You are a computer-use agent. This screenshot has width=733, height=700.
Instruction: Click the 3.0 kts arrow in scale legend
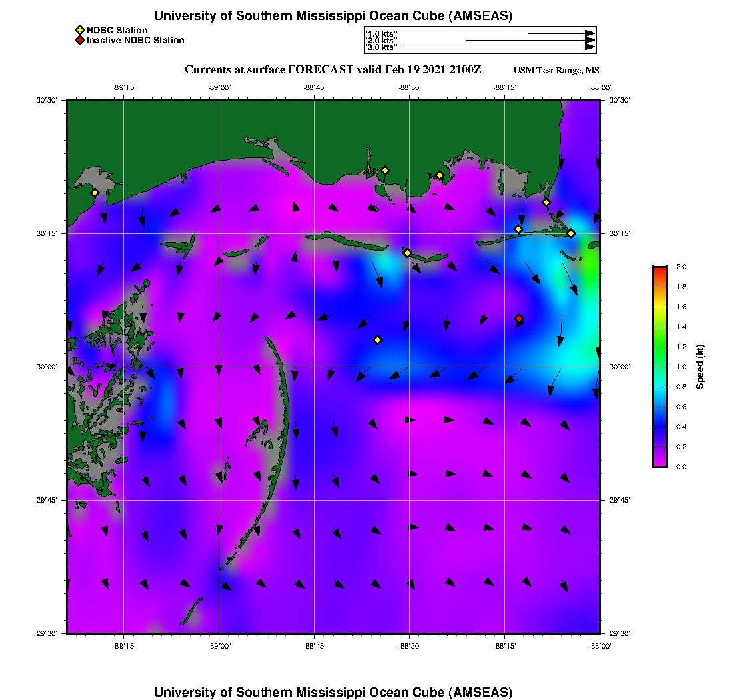(500, 47)
